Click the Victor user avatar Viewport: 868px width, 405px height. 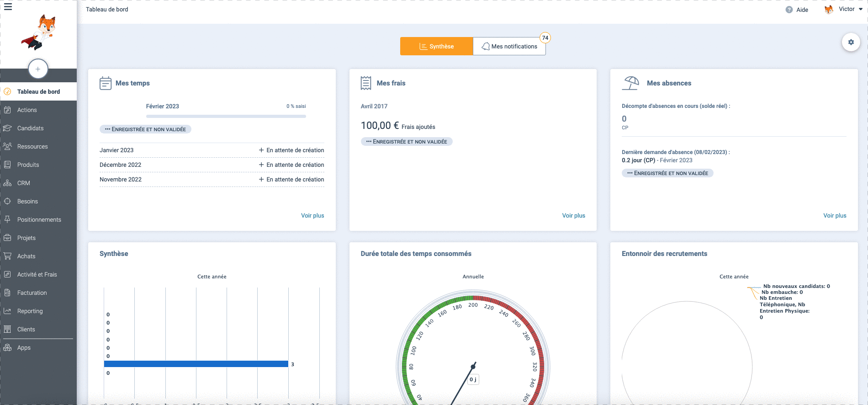click(x=829, y=9)
